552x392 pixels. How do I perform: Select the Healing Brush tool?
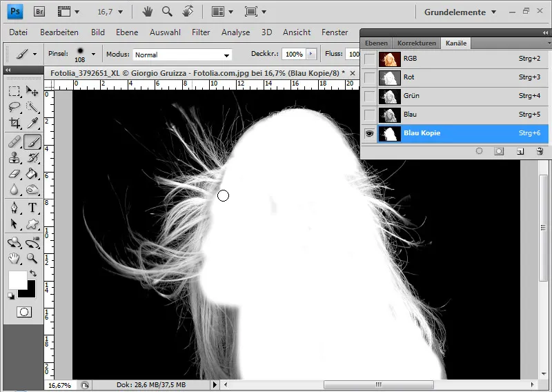point(14,142)
